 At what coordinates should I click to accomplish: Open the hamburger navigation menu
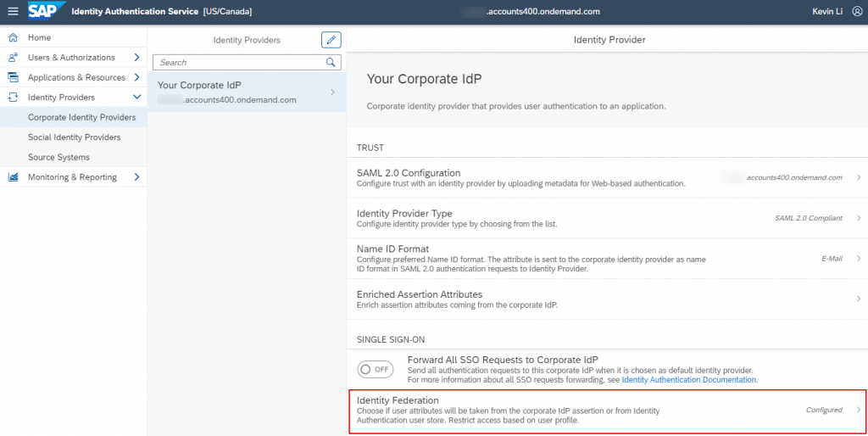click(13, 12)
